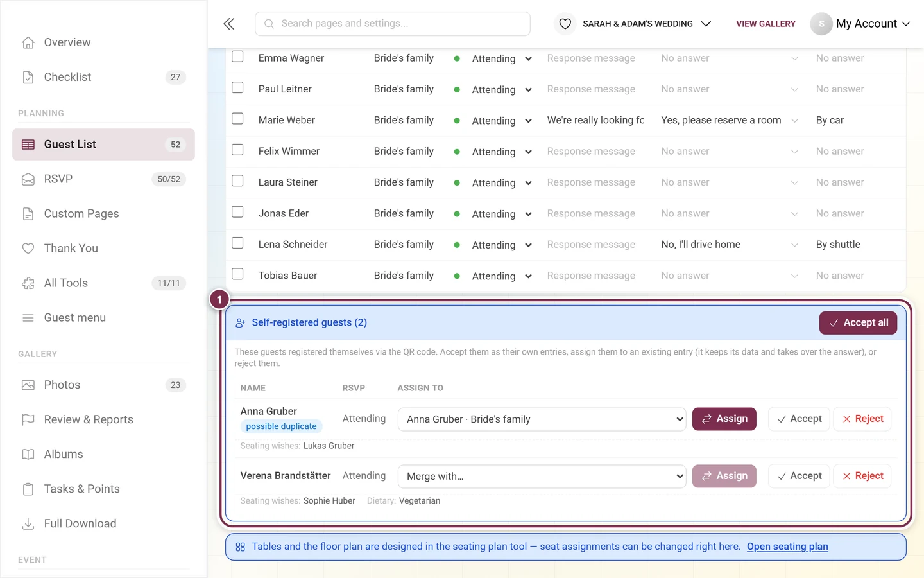Click the seating plan grid icon in banner
924x578 pixels.
pyautogui.click(x=241, y=547)
